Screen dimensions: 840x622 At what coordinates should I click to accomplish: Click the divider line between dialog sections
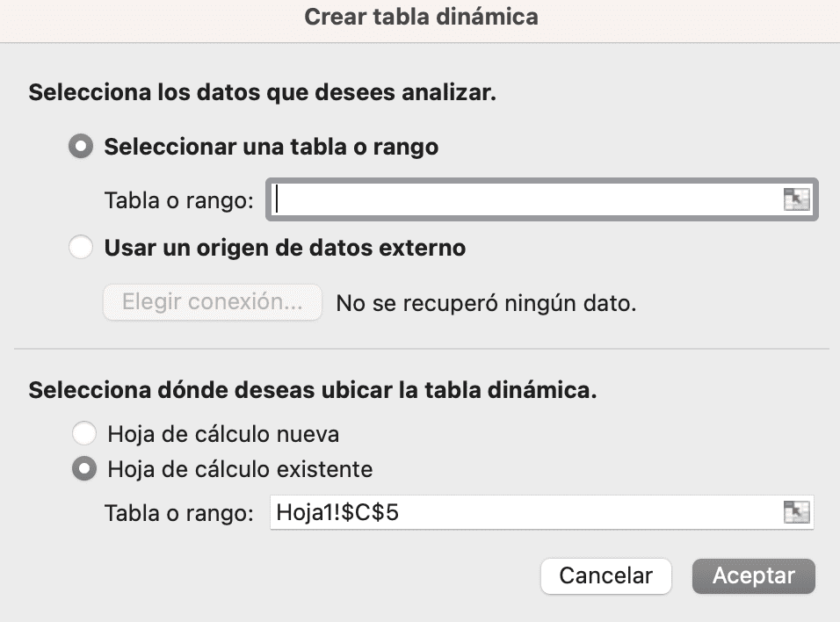pos(420,346)
